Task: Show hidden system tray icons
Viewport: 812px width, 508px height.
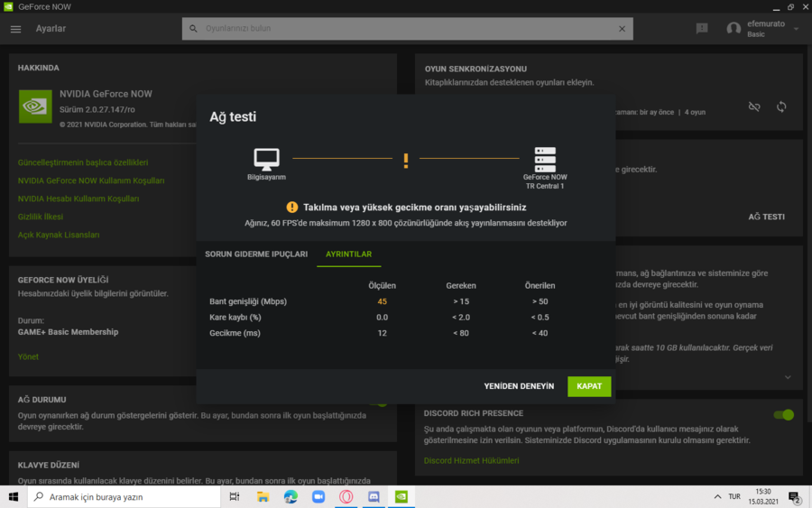Action: (x=717, y=497)
